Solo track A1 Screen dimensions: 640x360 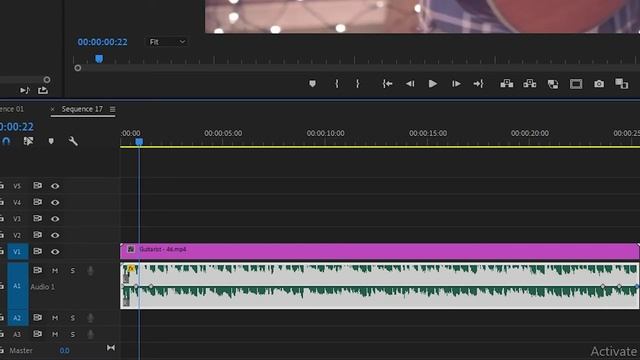coord(73,271)
